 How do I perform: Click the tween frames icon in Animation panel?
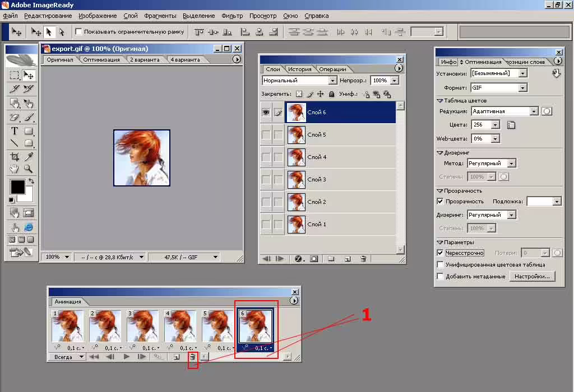click(158, 357)
